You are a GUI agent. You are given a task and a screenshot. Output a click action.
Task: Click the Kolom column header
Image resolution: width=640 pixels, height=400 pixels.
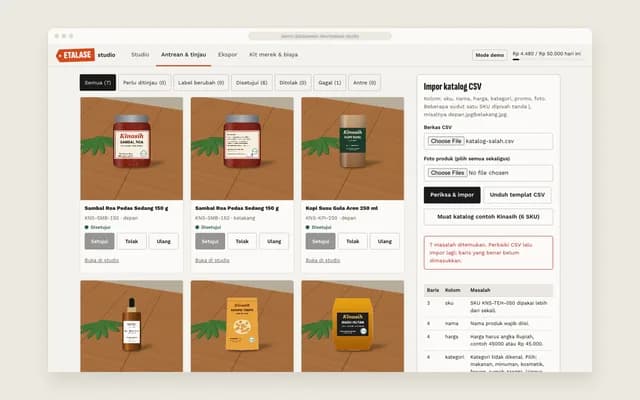coord(453,290)
